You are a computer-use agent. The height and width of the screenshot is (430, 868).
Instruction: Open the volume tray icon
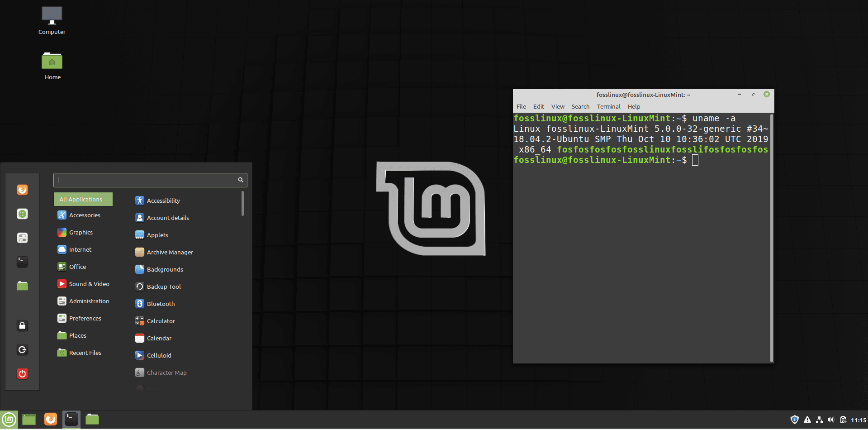(x=831, y=420)
